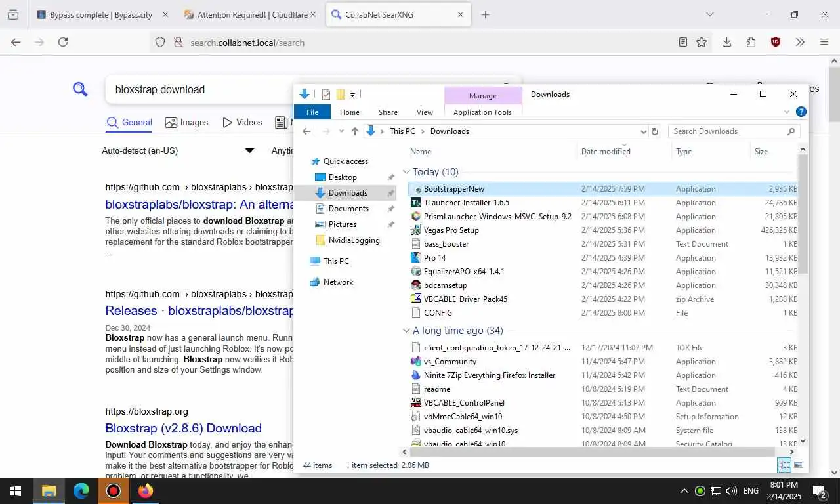Open Firefox downloads panel icon

[726, 42]
